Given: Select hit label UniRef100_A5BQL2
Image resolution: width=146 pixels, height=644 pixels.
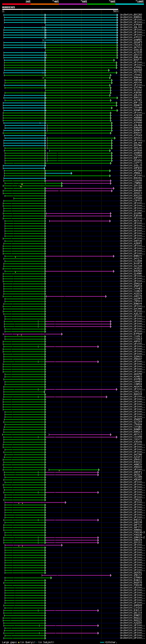Looking at the screenshot, I should [x=131, y=173].
